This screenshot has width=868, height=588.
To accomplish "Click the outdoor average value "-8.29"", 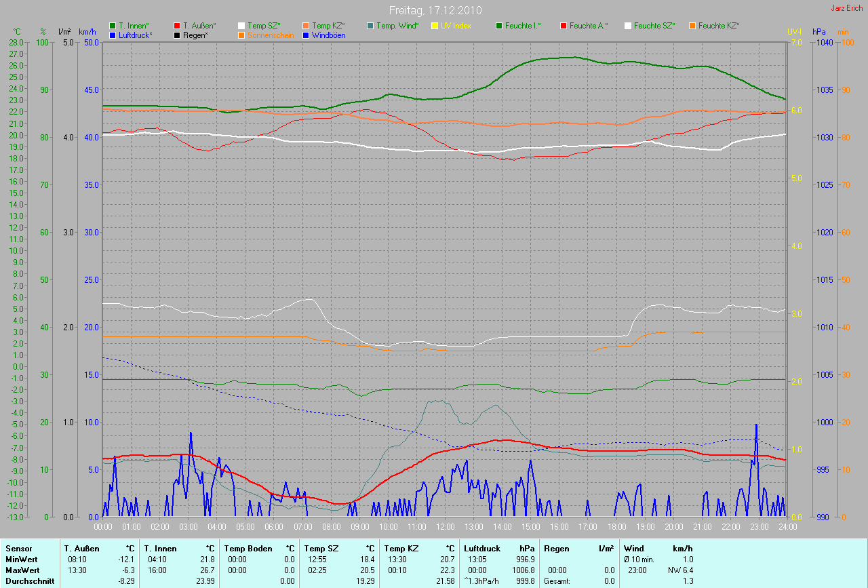I will pos(125,581).
